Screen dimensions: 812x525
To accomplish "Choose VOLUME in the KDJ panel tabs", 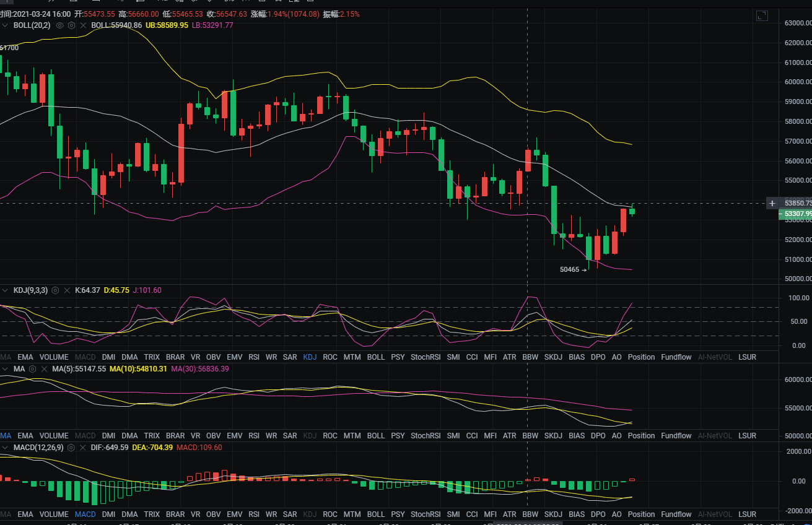I will pyautogui.click(x=54, y=357).
